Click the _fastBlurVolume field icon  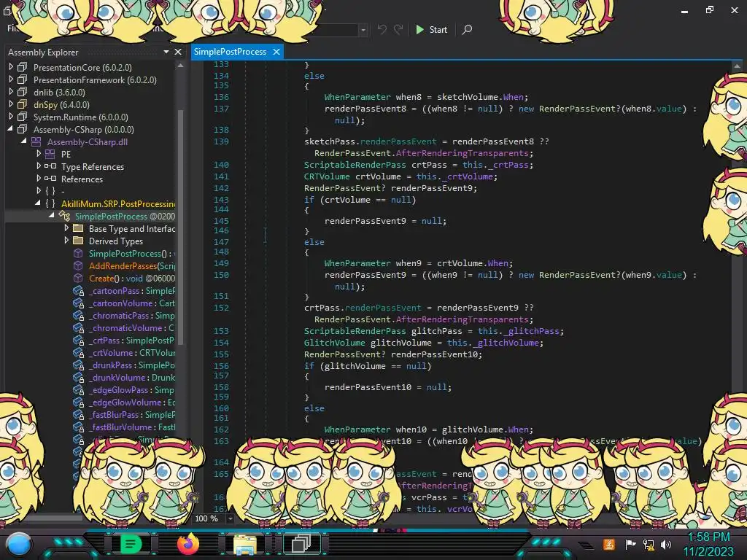point(78,427)
